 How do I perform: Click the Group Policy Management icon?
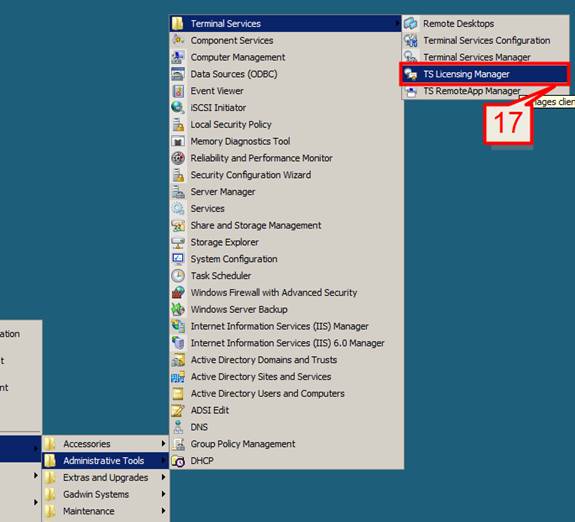click(178, 444)
